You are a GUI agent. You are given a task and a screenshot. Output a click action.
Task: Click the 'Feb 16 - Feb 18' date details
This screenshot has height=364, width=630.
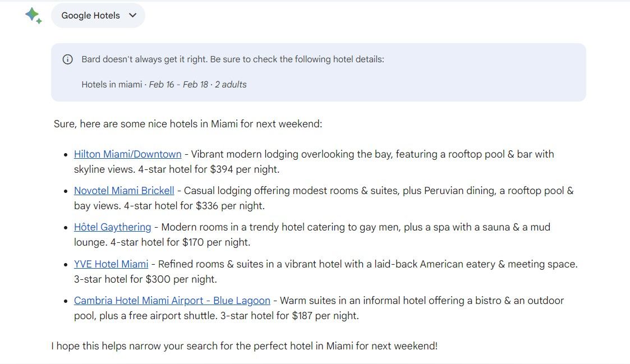pyautogui.click(x=178, y=85)
